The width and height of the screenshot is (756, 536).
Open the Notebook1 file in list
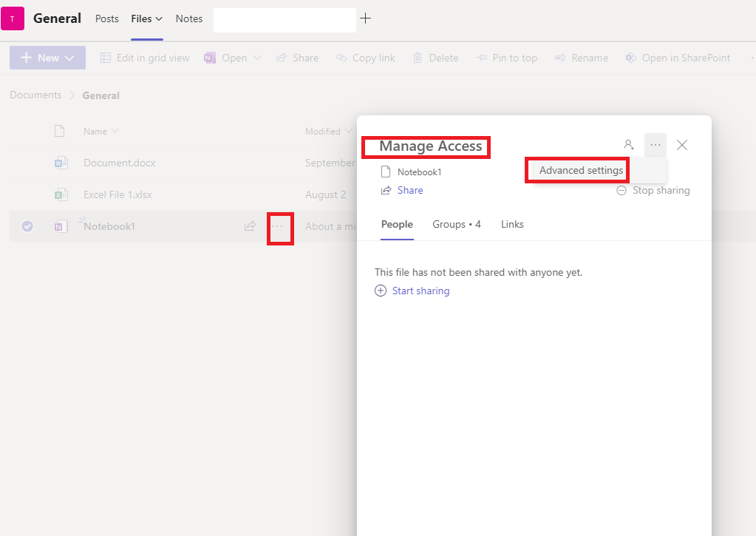point(109,226)
